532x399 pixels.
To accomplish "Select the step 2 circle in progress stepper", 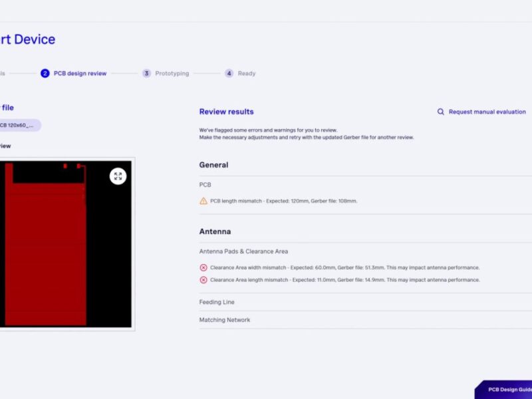I will click(45, 73).
